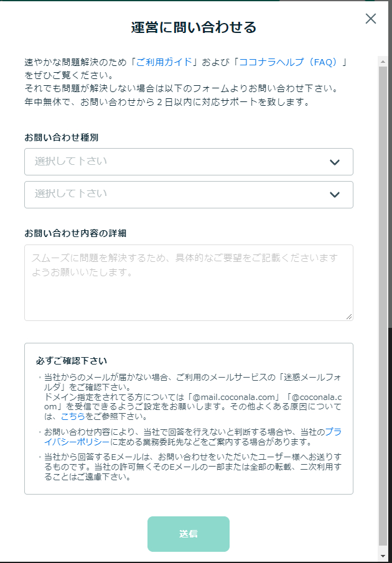Click the scrollbar down arrow

pos(383,555)
